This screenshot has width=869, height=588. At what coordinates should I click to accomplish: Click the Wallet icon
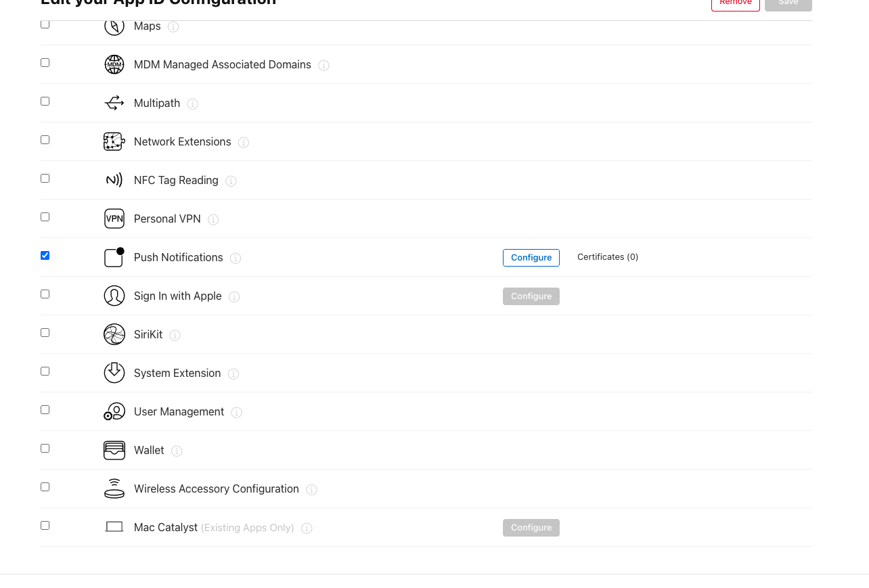114,450
